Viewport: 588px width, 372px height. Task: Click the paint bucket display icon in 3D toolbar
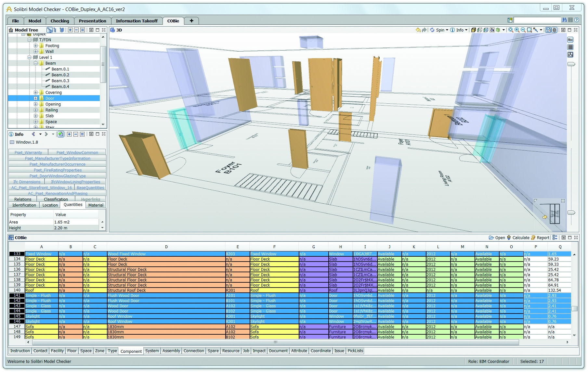coord(492,30)
